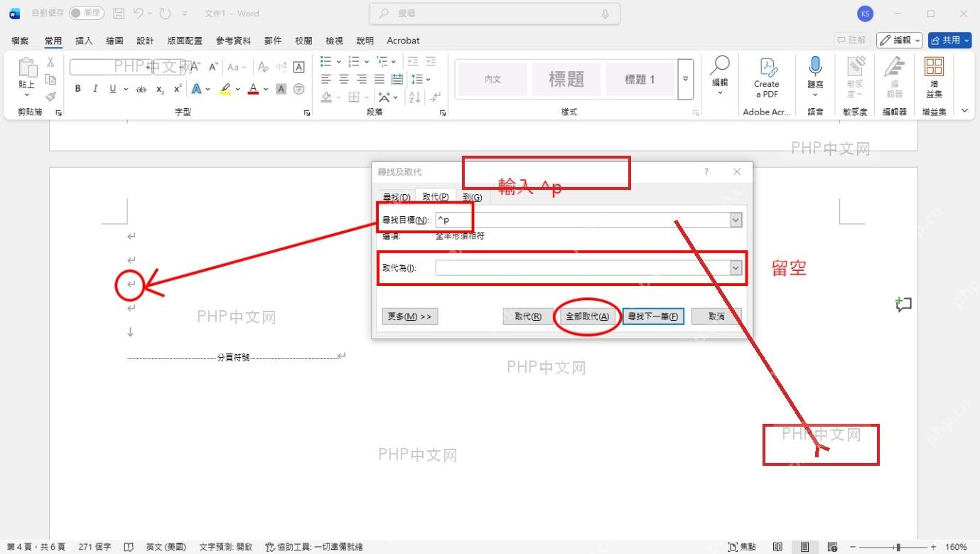Apply superscript formatting
980x554 pixels.
tap(178, 89)
